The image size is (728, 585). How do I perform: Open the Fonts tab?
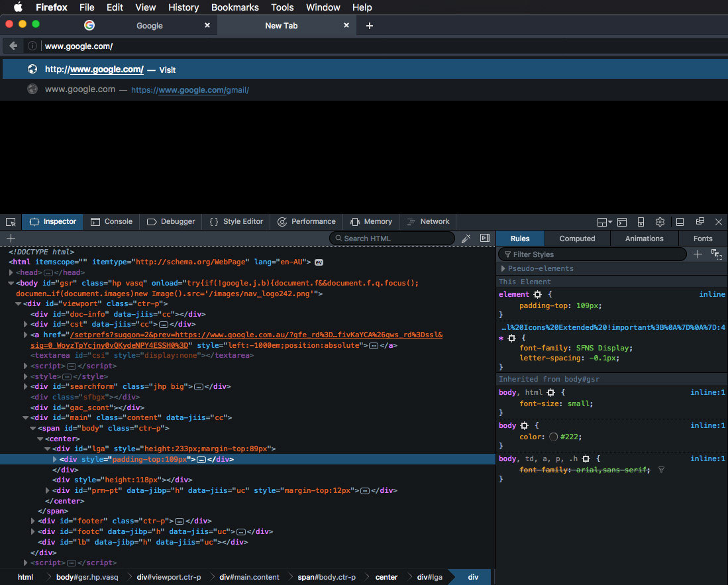click(x=703, y=239)
